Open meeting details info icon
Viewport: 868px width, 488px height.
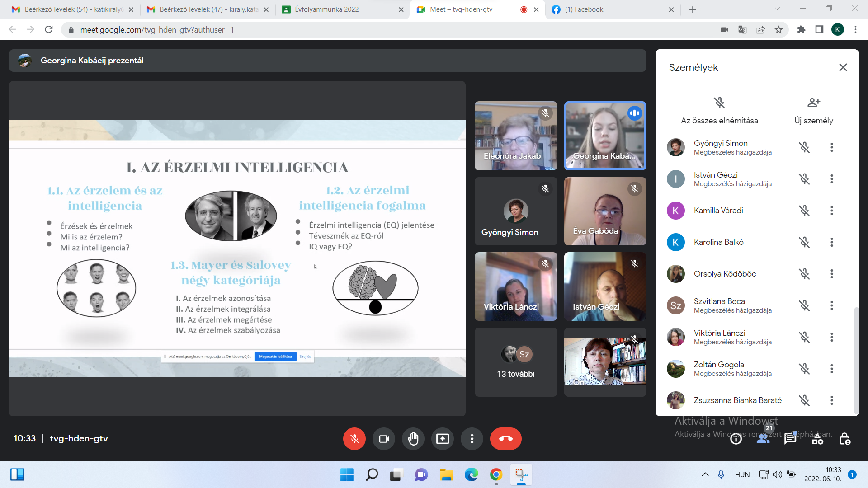[736, 439]
